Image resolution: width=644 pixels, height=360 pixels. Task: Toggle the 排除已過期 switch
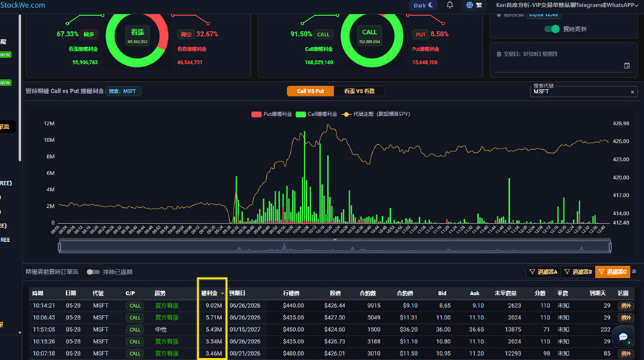tap(94, 272)
